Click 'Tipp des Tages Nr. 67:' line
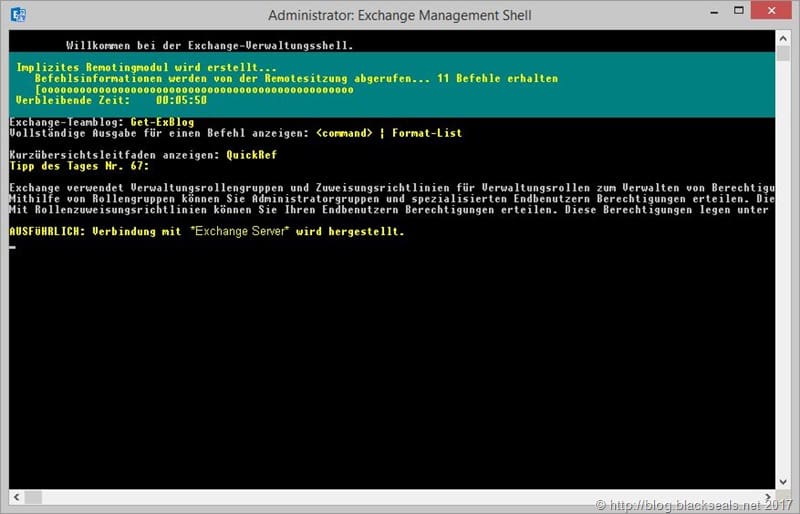 point(80,166)
